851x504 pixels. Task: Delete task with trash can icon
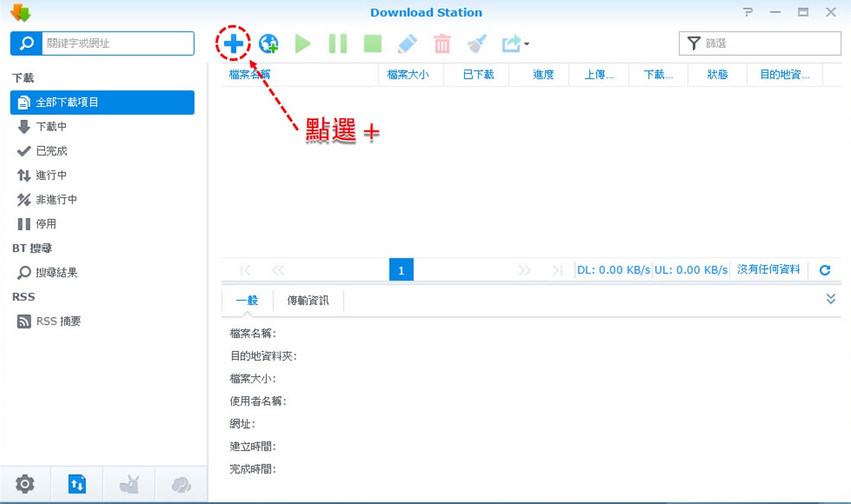point(443,44)
